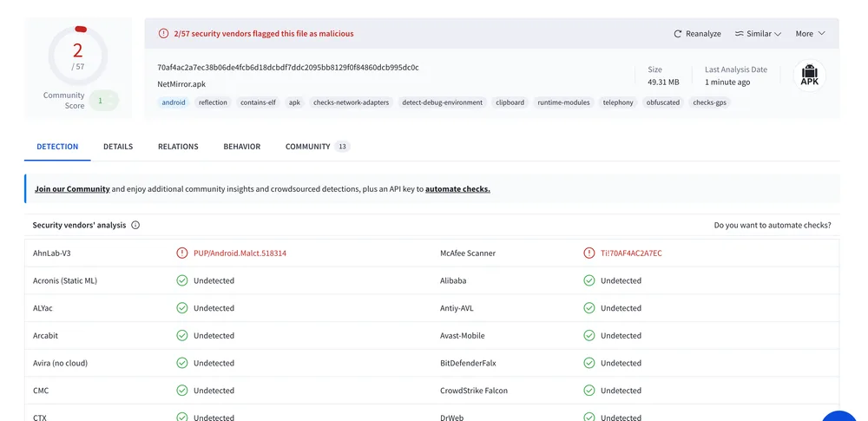Click the detect-debug-environment tag
This screenshot has width=868, height=421.
click(443, 102)
